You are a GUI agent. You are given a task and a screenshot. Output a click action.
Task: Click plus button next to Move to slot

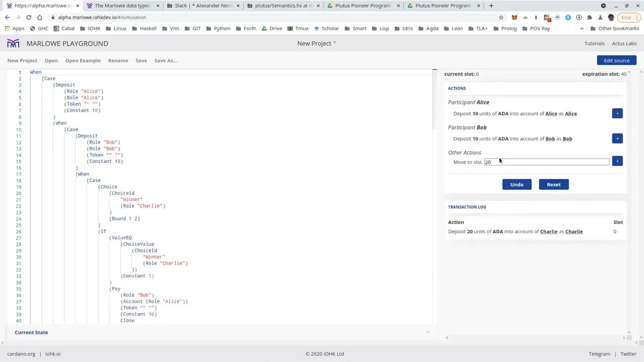(617, 161)
